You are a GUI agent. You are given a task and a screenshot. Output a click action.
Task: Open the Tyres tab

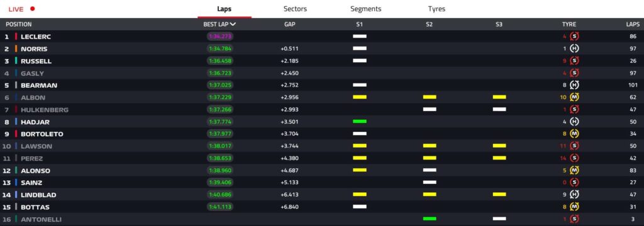click(436, 9)
